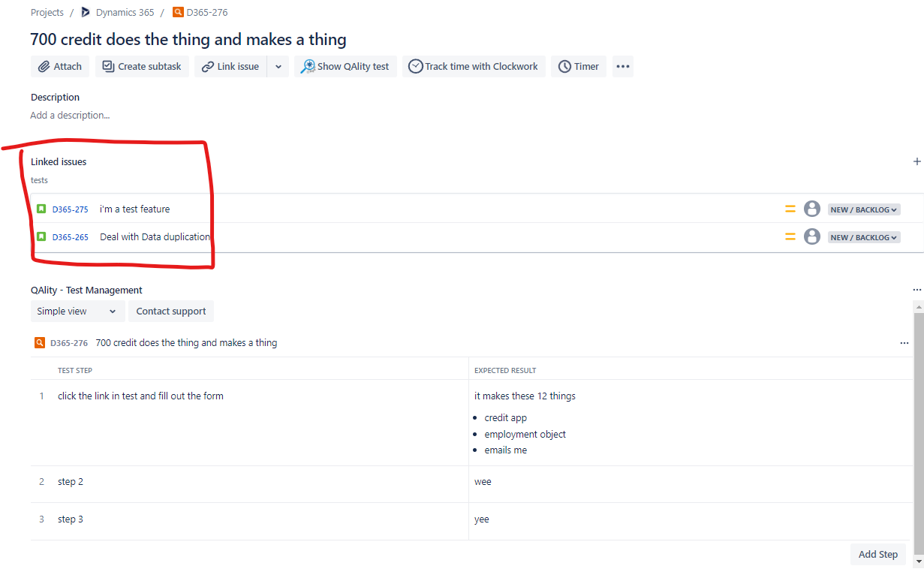Open the more actions menu in the toolbar
The width and height of the screenshot is (924, 572).
point(622,66)
